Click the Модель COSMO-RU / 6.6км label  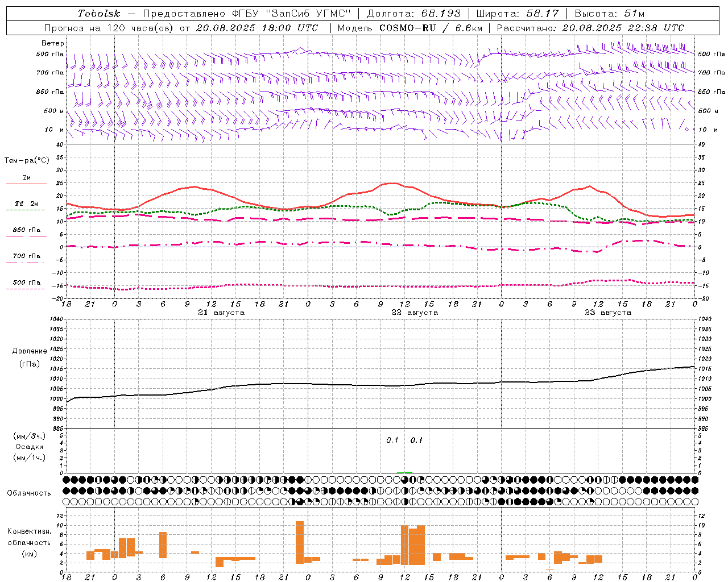click(410, 28)
